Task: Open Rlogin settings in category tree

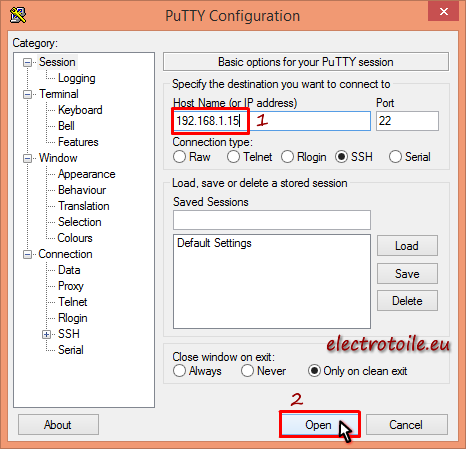Action: [73, 318]
